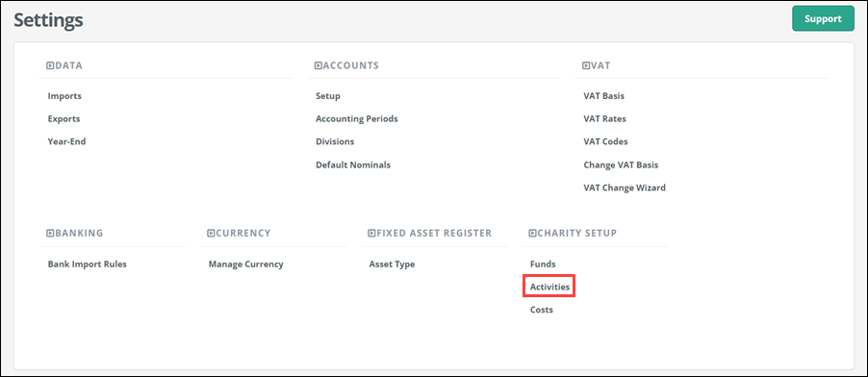This screenshot has height=377, width=868.
Task: Click the icon beside the VAT heading
Action: coord(586,65)
